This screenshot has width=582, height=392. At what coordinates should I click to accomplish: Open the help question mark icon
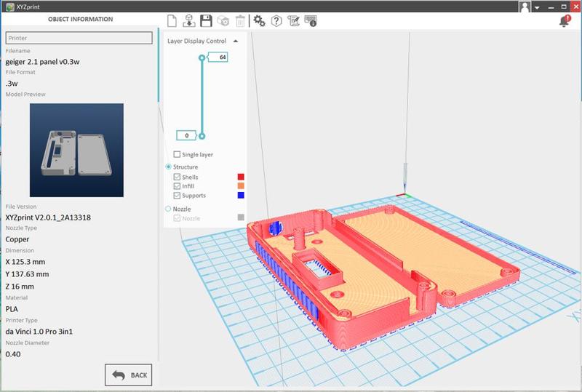click(276, 21)
